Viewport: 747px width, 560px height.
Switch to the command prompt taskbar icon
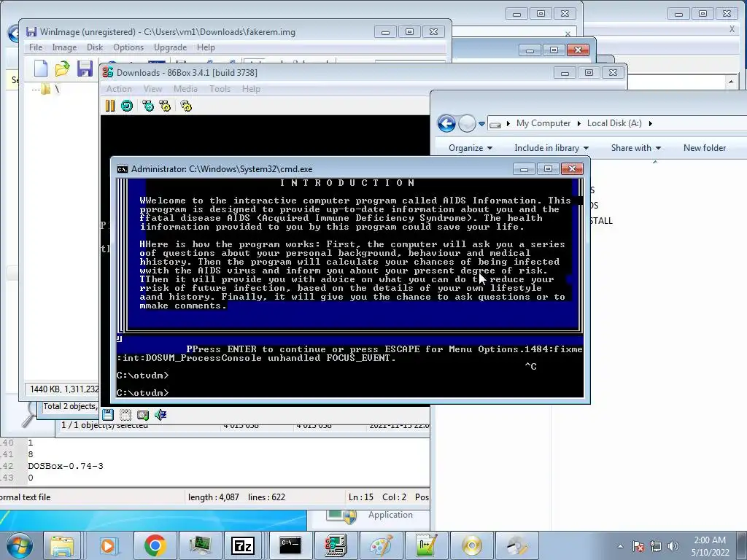290,545
